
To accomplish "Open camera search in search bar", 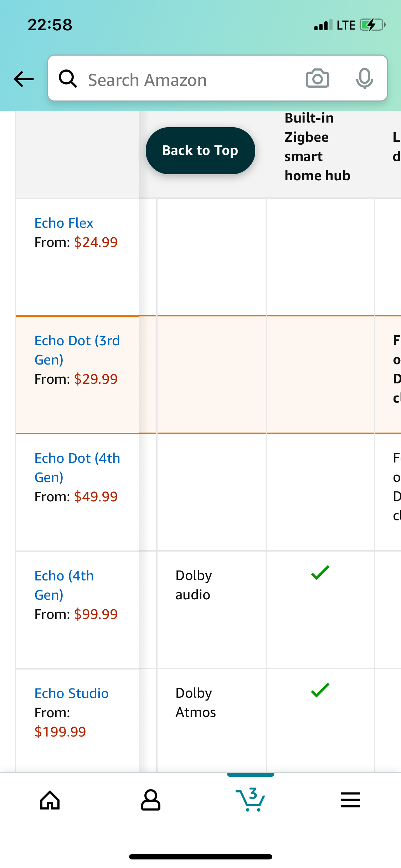I will click(x=317, y=78).
